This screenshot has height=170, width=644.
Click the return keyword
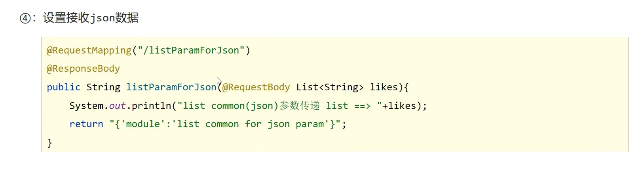[x=86, y=124]
